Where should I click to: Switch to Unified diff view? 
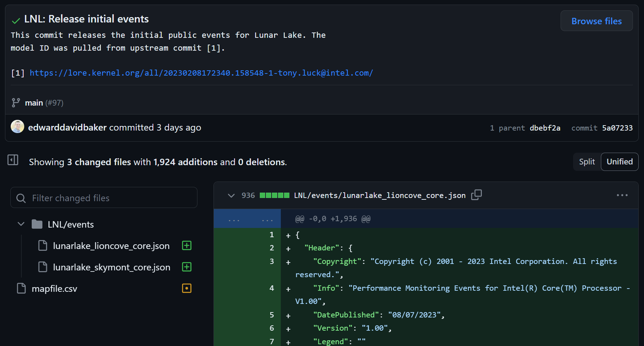619,162
